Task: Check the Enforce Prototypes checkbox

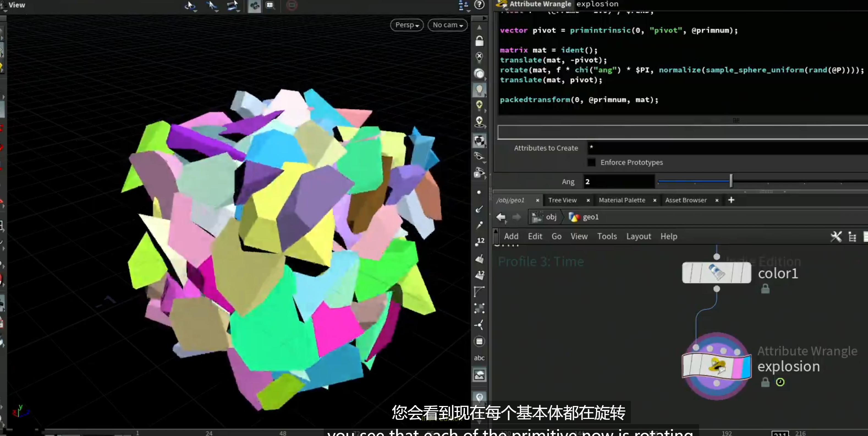Action: [x=591, y=162]
